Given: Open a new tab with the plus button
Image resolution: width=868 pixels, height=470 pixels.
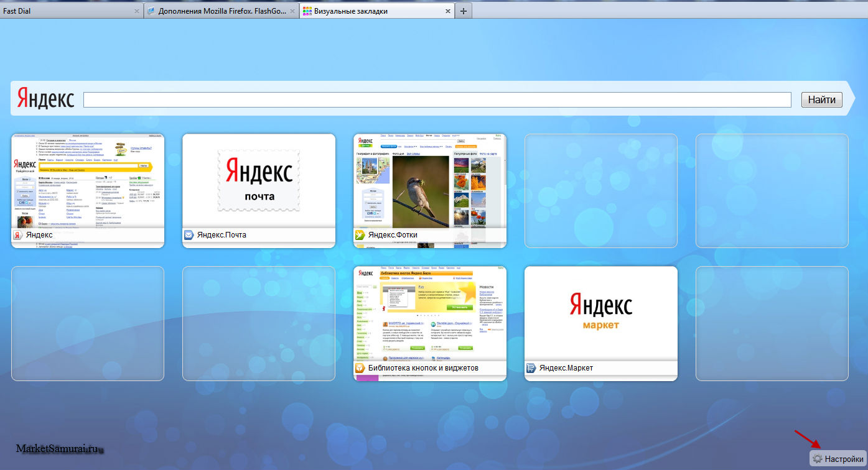Looking at the screenshot, I should pos(464,11).
